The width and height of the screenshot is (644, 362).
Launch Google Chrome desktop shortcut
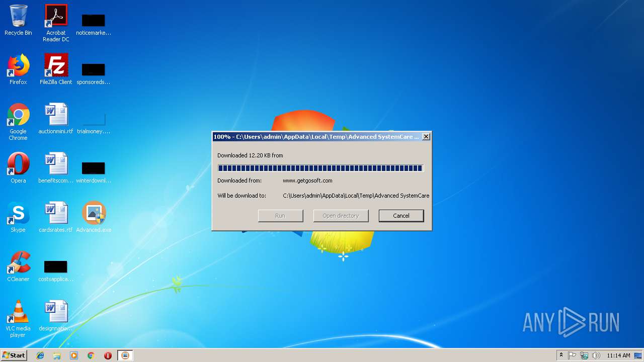coord(18,122)
